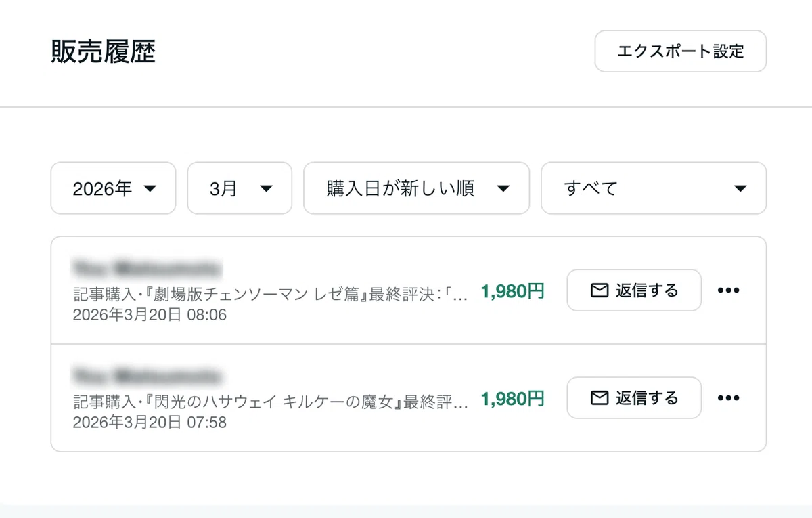Click the arrow on the 3月 selector

[267, 188]
